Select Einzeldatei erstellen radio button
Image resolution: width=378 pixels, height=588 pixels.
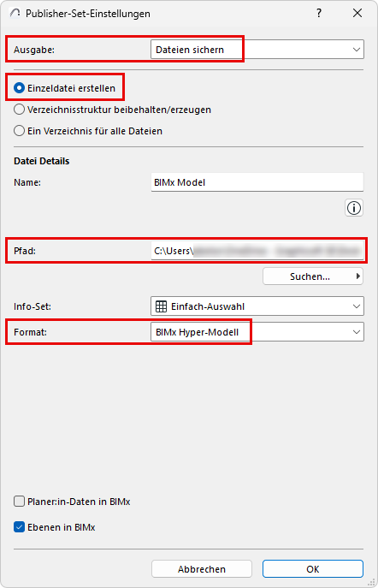click(x=19, y=88)
